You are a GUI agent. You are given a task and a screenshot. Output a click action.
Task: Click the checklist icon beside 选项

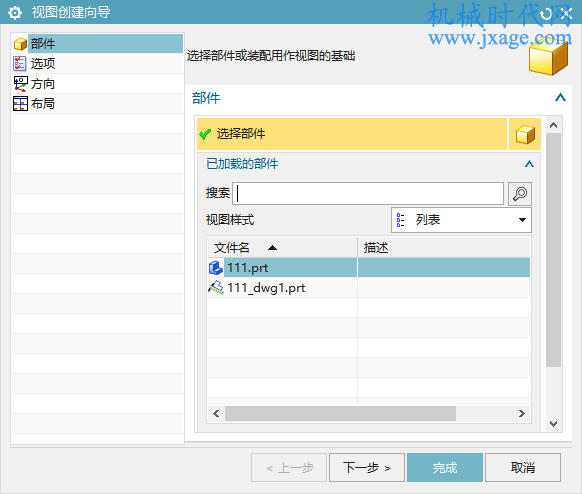coord(20,63)
